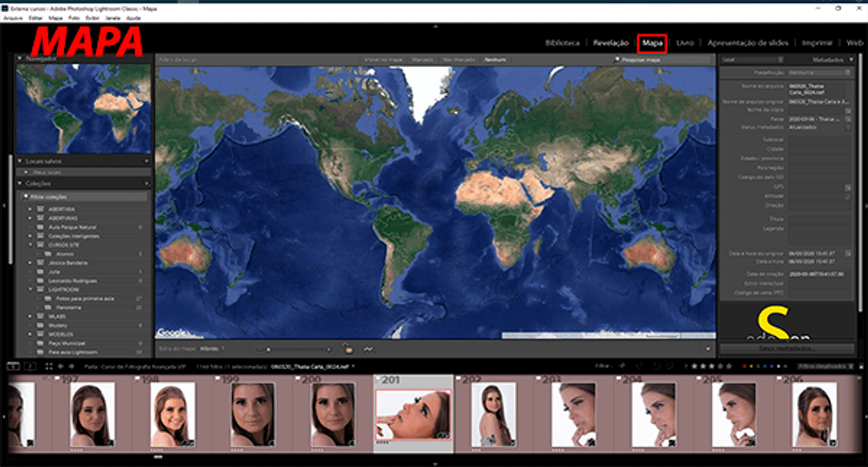Select the second window display icon
The height and width of the screenshot is (467, 868).
(30, 367)
